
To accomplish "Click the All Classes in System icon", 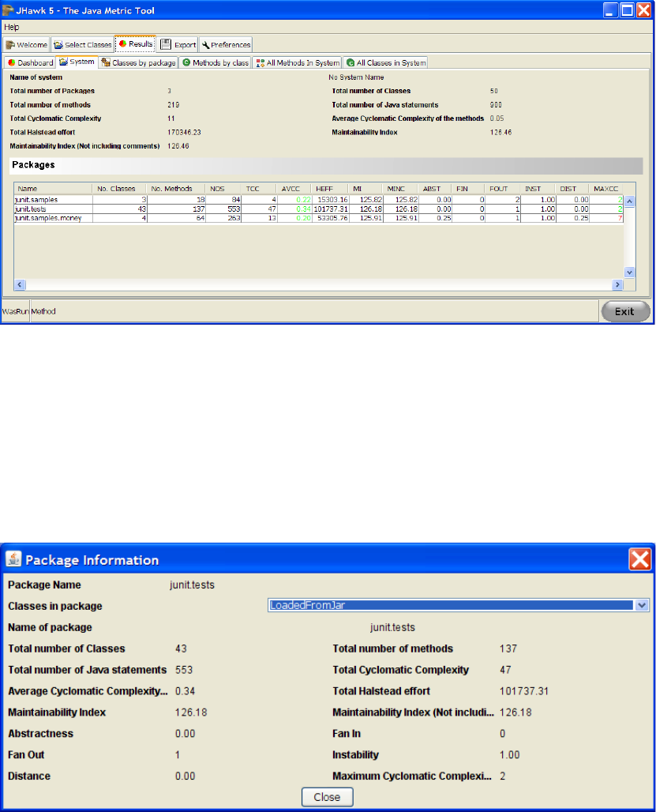I will [x=350, y=62].
